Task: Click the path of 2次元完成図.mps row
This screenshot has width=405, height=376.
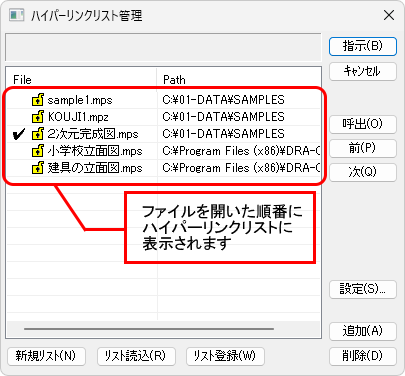Action: click(224, 134)
